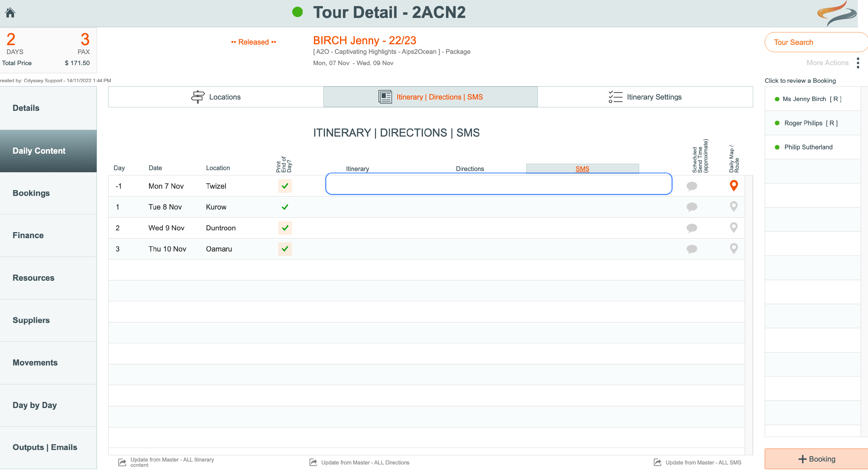Click the green tour status indicator dot
The height and width of the screenshot is (474, 868).
[297, 12]
